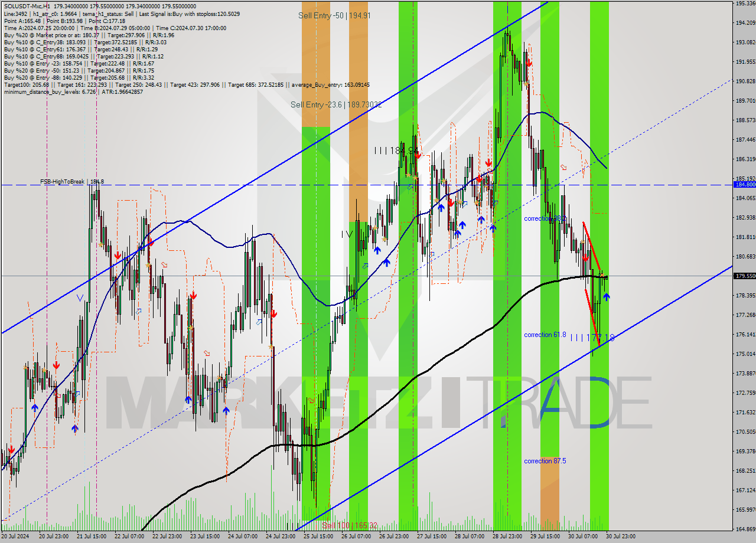Click the 176.143 price axis label
This screenshot has width=756, height=543.
745,335
